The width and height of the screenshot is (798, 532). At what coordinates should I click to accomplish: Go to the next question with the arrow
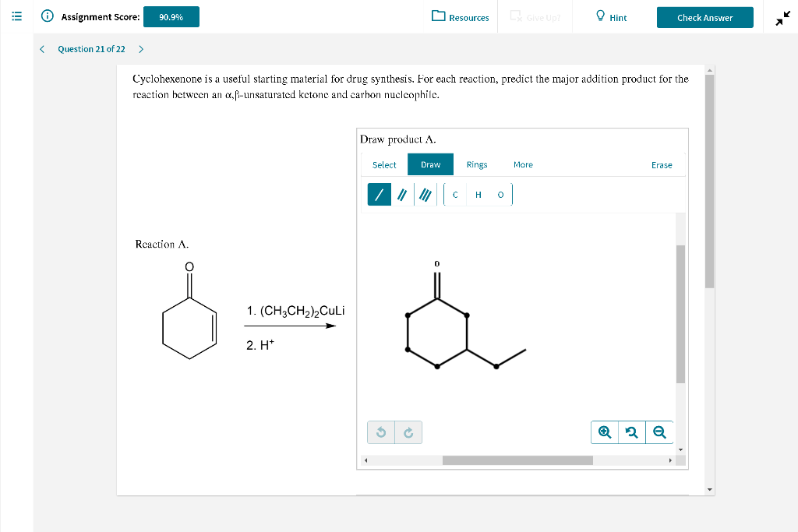click(140, 48)
